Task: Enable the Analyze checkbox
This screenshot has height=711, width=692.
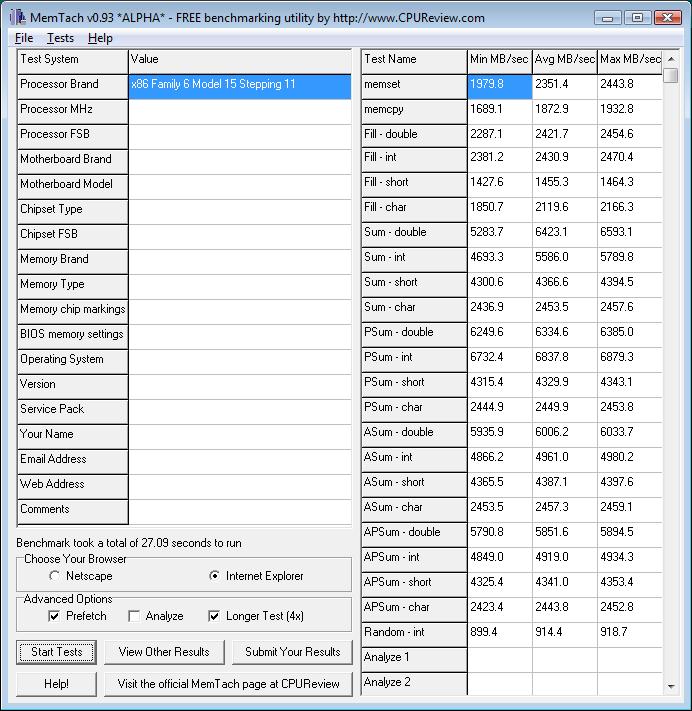Action: pyautogui.click(x=134, y=616)
